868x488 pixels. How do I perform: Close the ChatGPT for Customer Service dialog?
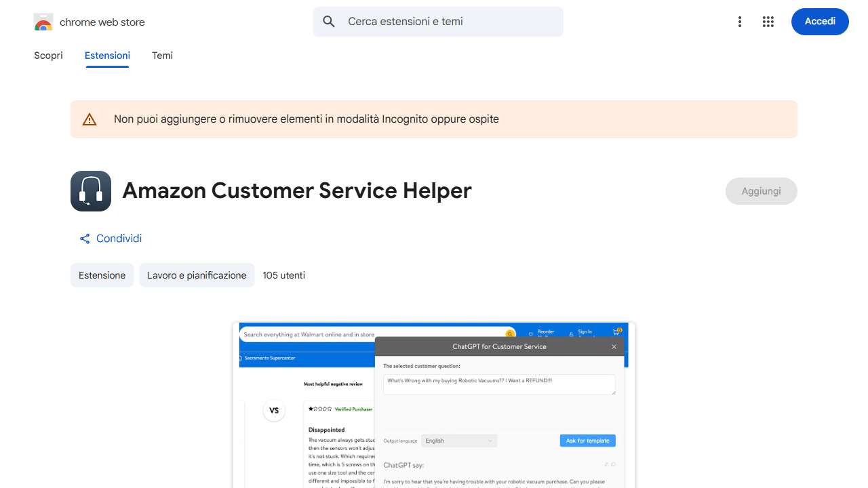click(x=613, y=346)
